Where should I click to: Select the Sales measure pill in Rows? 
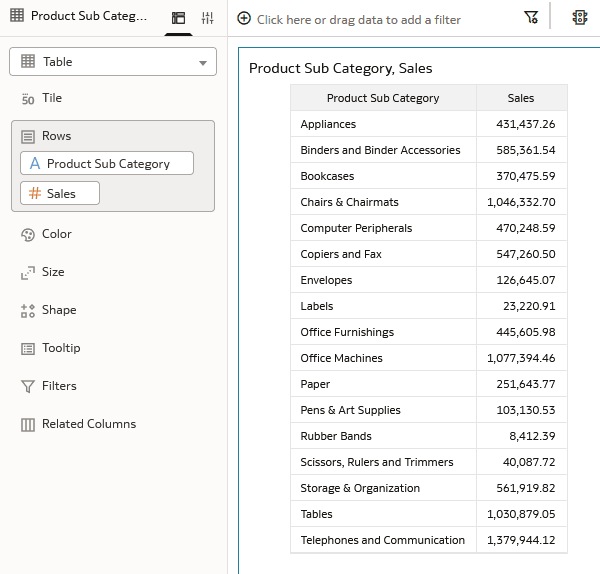pyautogui.click(x=60, y=193)
